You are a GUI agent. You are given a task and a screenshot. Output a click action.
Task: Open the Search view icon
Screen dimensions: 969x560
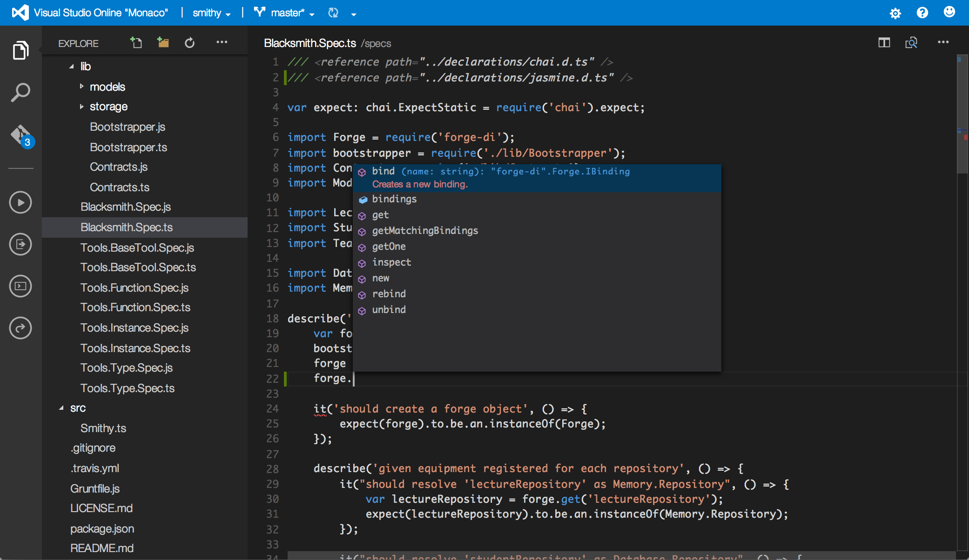(x=20, y=92)
